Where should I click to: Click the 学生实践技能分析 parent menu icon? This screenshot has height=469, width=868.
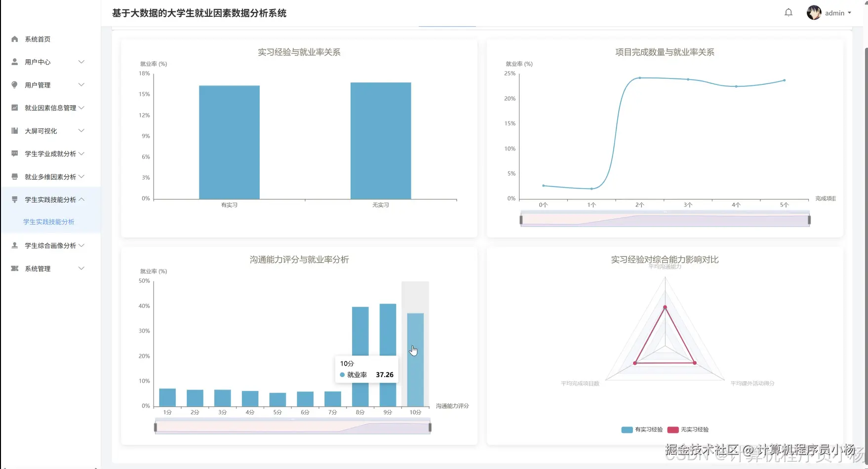pyautogui.click(x=15, y=199)
